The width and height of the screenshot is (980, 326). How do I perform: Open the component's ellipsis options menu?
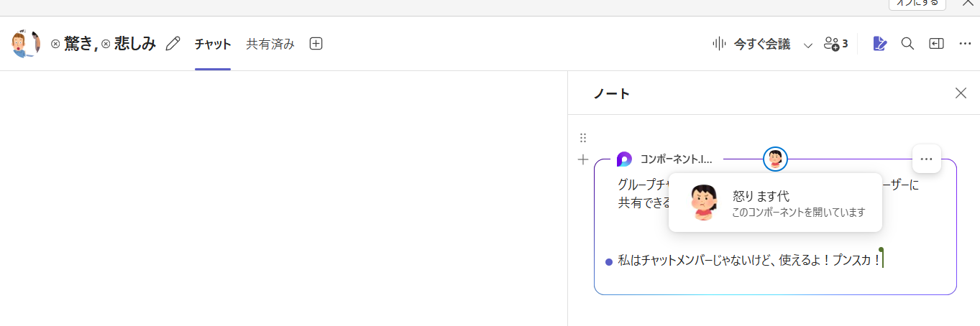pyautogui.click(x=926, y=159)
